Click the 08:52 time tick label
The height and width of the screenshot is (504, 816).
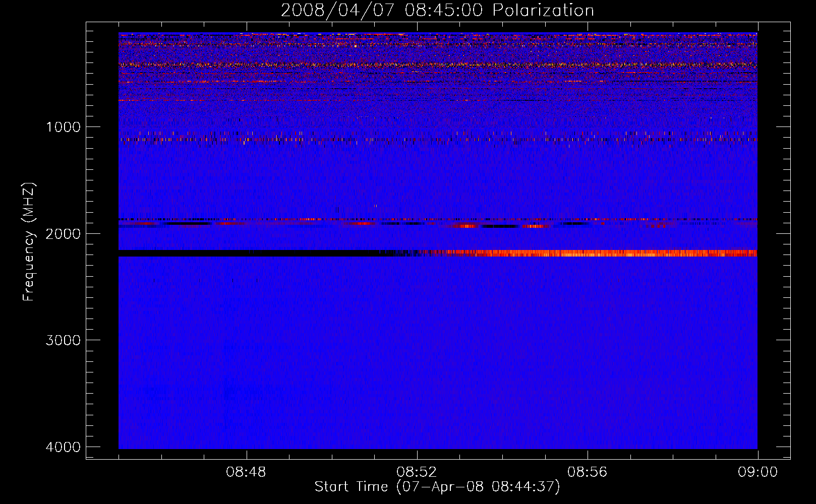click(417, 472)
